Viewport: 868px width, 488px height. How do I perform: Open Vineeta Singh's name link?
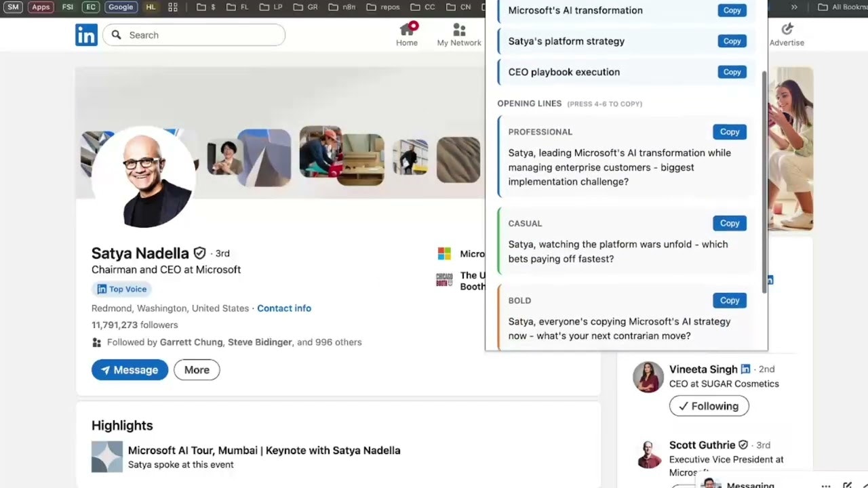[703, 369]
